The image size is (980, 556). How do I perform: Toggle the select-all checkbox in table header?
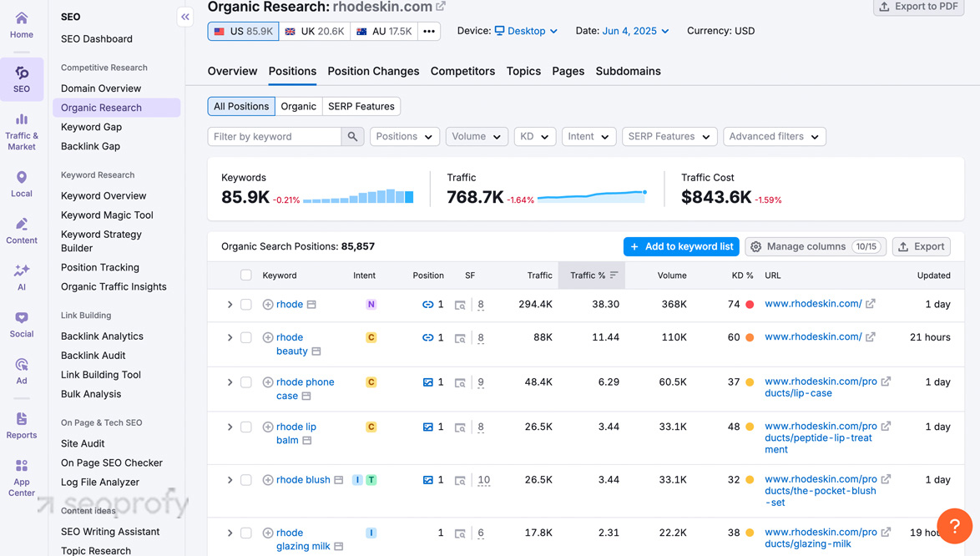(x=246, y=275)
